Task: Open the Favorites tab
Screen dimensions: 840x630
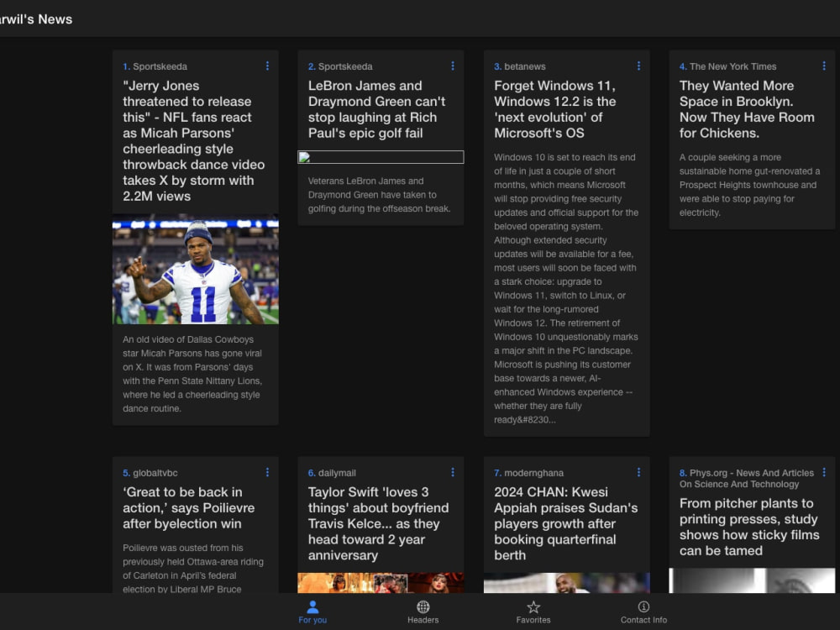Action: click(x=533, y=612)
